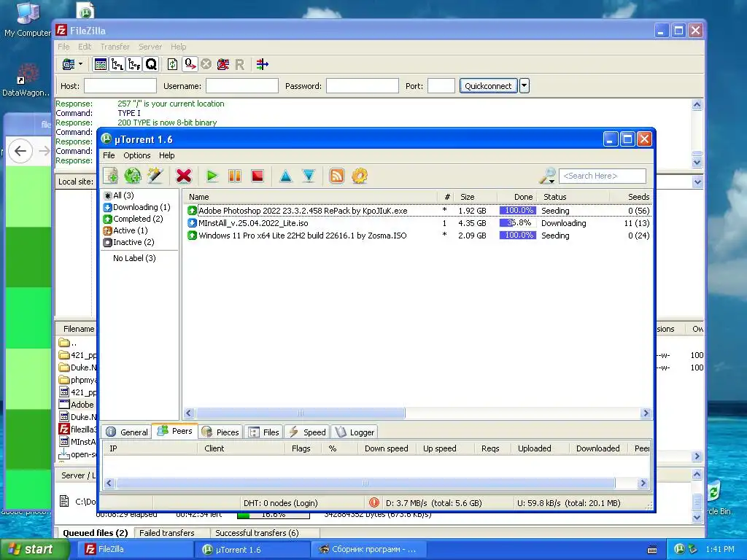Click Add Torrent icon in µTorrent toolbar

[x=111, y=176]
